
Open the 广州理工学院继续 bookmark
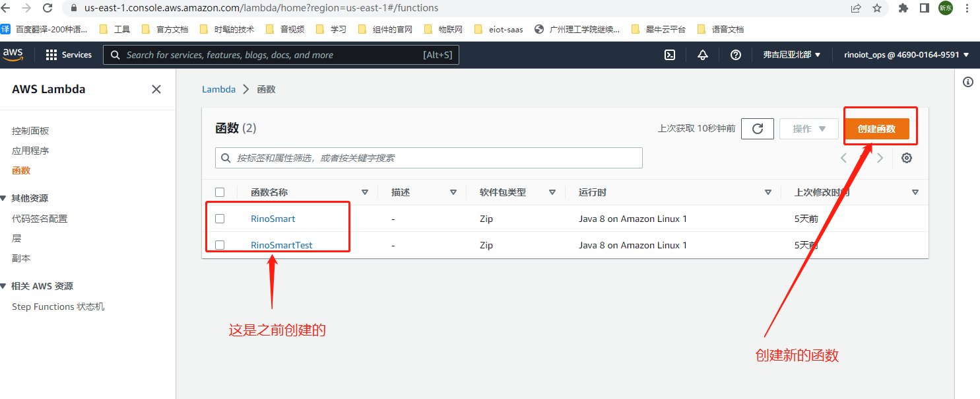[577, 29]
